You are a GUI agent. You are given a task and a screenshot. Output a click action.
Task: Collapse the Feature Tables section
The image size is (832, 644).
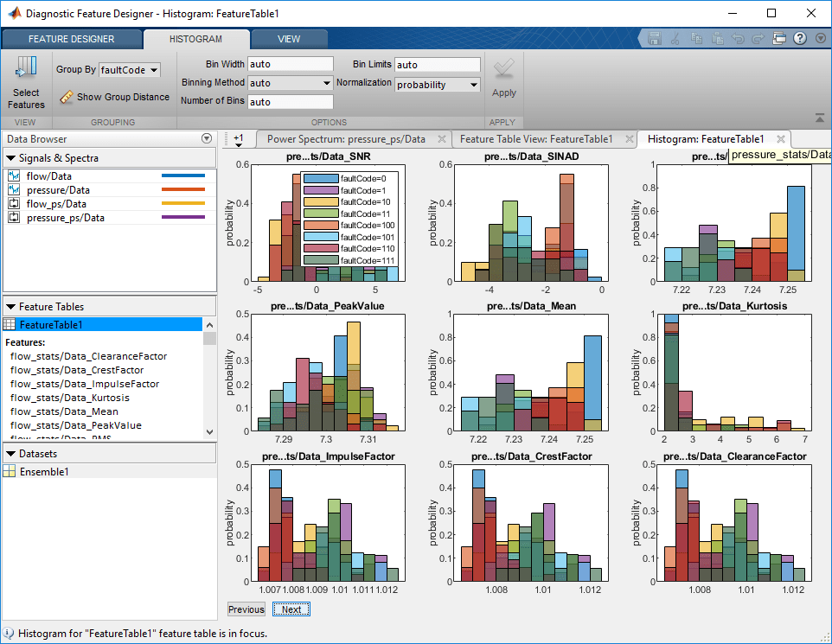(10, 307)
